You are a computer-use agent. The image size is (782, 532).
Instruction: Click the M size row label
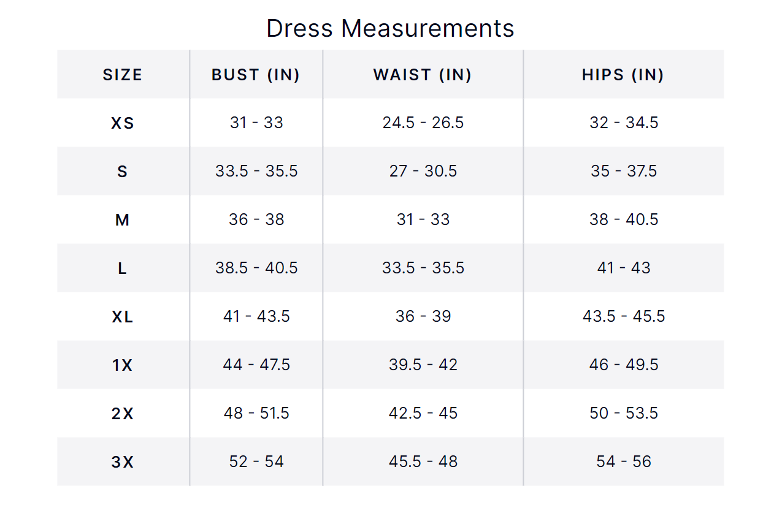(123, 220)
